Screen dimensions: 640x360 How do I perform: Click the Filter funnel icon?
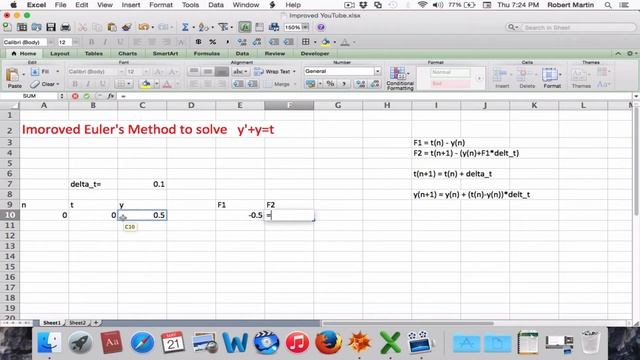pyautogui.click(x=223, y=27)
